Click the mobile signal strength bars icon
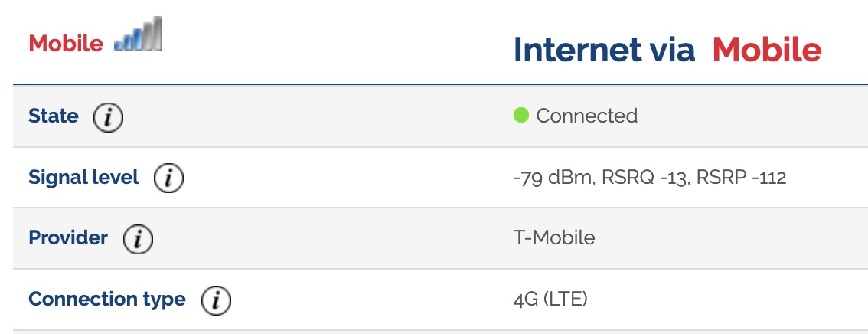The image size is (868, 334). coord(139,34)
